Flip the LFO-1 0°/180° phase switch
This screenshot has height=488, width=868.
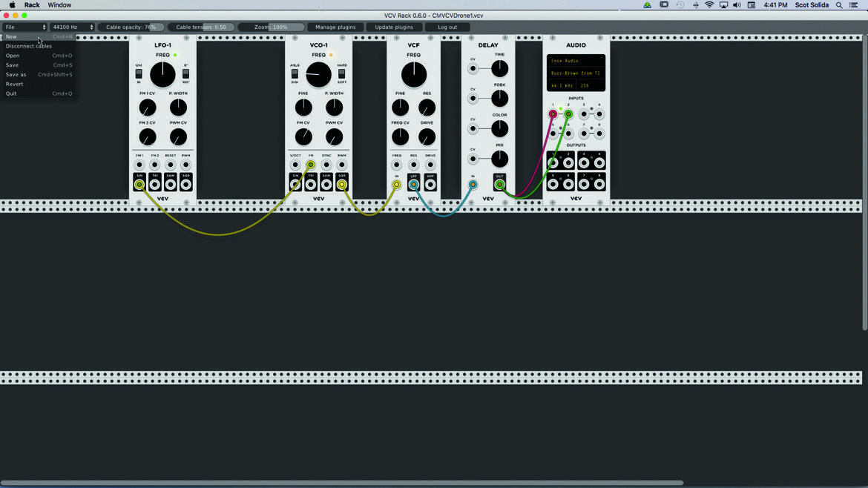tap(186, 73)
